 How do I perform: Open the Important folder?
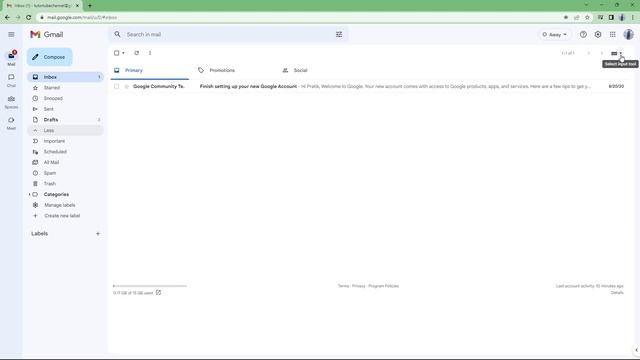pyautogui.click(x=65, y=141)
